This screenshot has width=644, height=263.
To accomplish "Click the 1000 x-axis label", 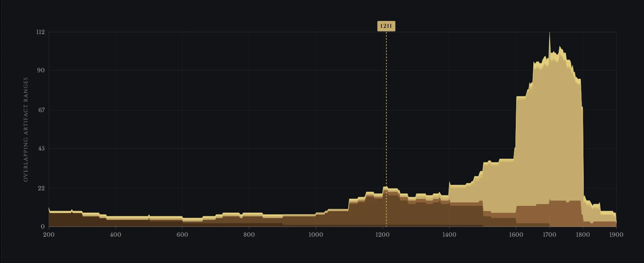I will [x=316, y=234].
